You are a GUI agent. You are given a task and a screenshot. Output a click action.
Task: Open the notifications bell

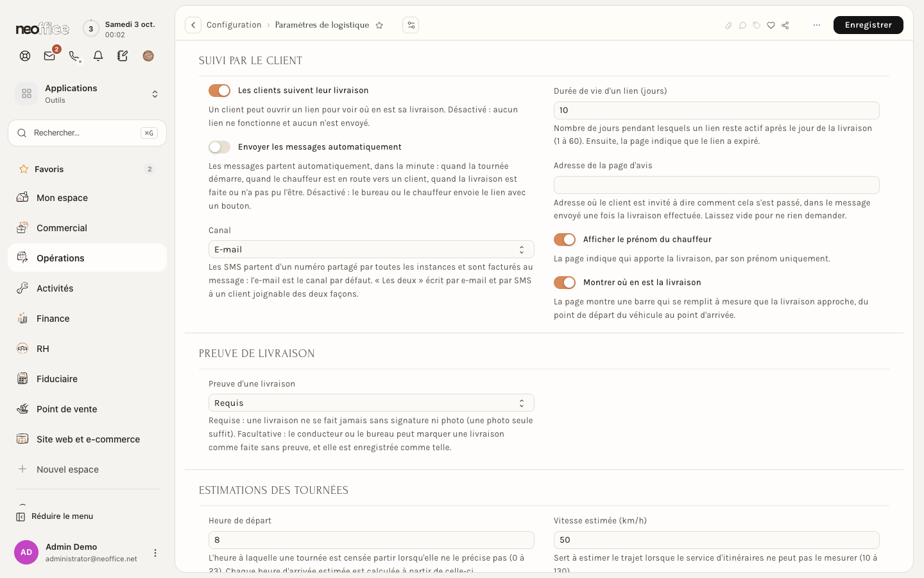point(98,56)
